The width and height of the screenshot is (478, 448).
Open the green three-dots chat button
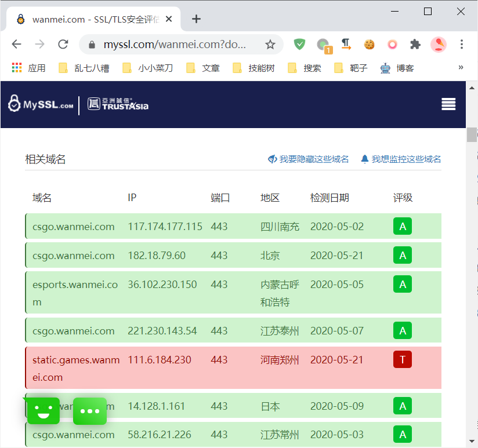90,411
